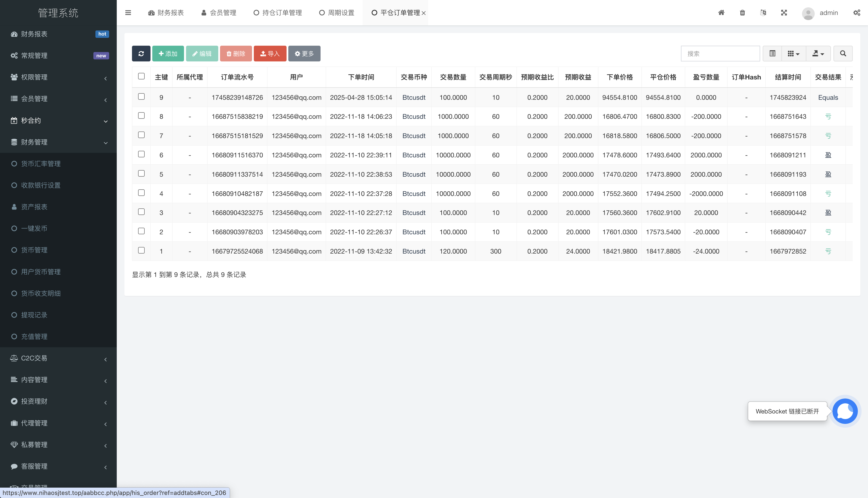Click the refresh table icon button
This screenshot has height=498, width=868.
point(141,54)
